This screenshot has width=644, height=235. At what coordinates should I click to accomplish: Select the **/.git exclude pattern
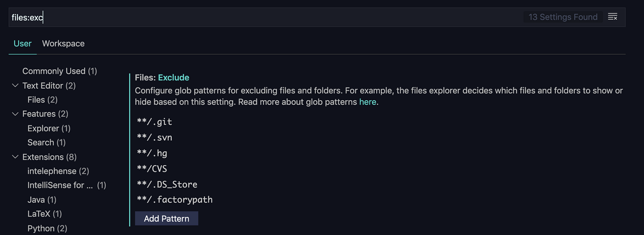(x=155, y=122)
